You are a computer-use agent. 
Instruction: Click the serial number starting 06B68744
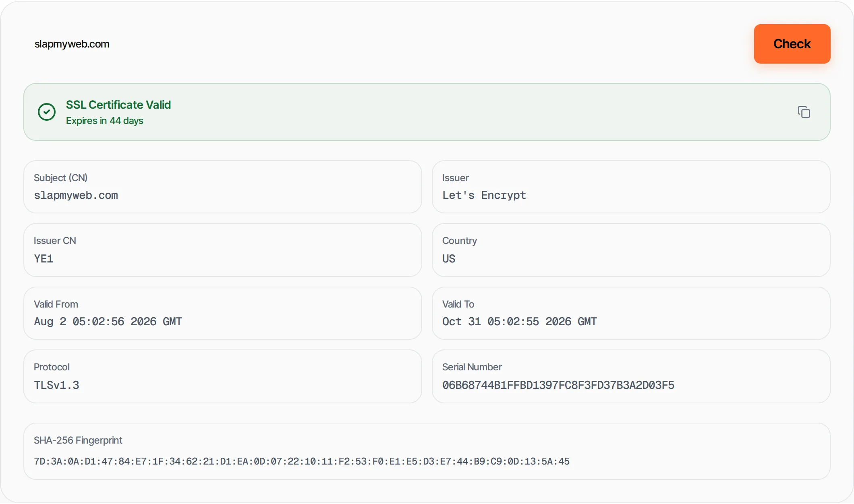click(x=558, y=385)
